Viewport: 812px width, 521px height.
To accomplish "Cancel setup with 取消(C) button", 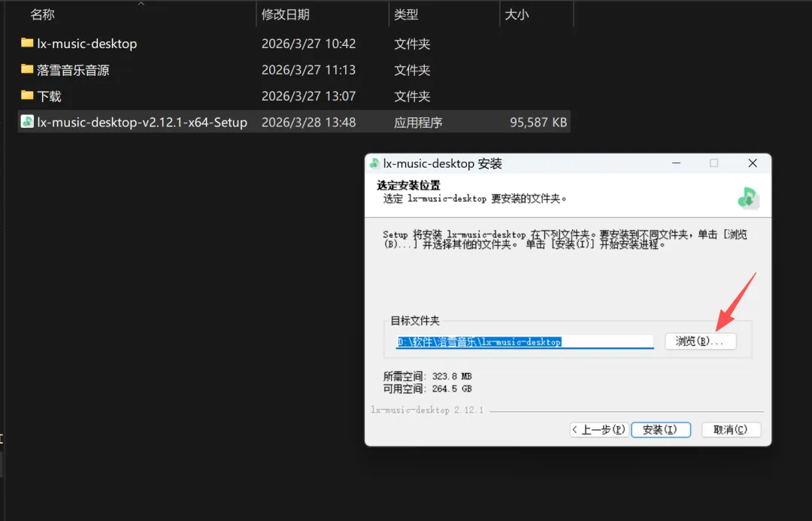I will (x=732, y=429).
